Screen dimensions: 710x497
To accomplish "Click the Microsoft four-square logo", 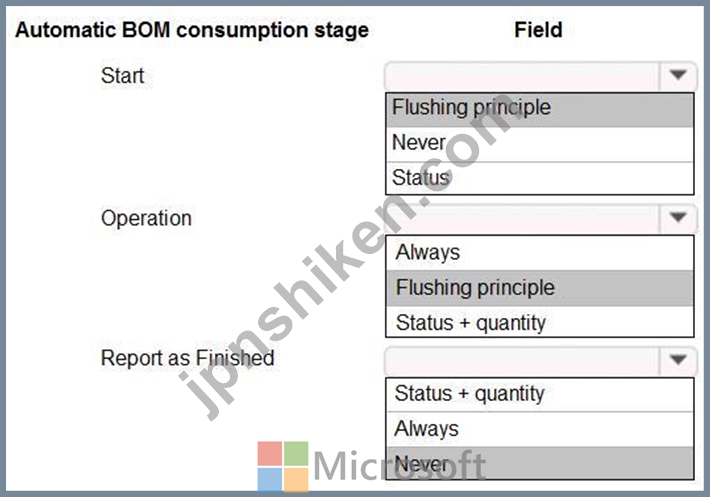I will [283, 467].
